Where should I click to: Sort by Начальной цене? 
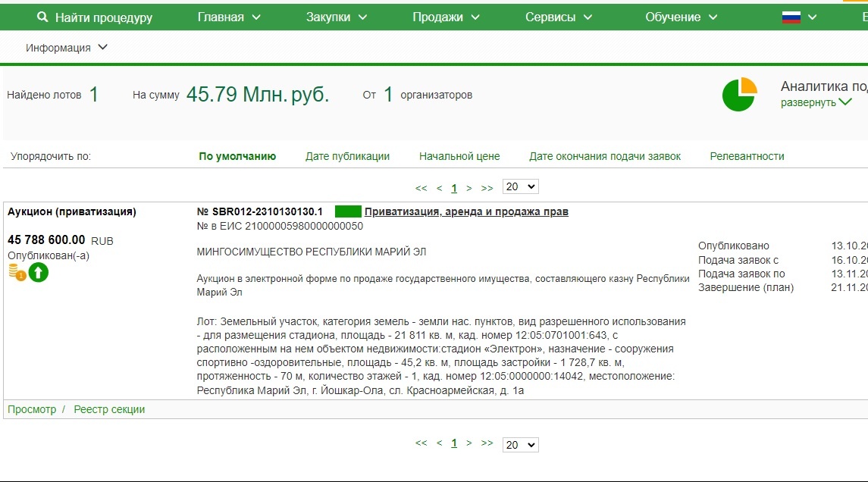click(x=459, y=156)
